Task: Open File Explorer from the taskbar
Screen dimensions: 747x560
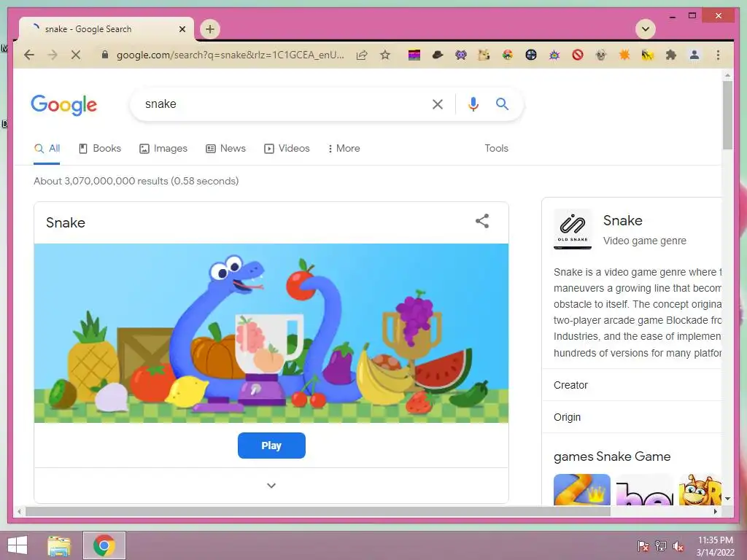Action: tap(59, 545)
